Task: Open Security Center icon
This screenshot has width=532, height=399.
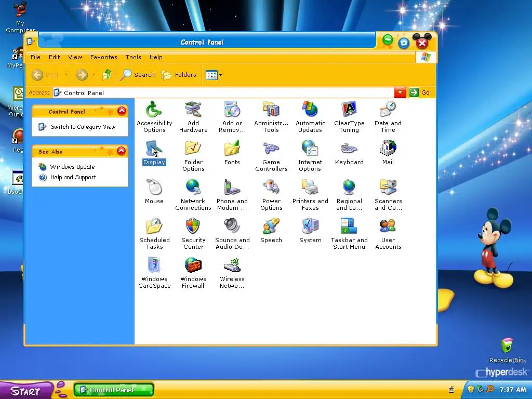Action: (x=193, y=234)
